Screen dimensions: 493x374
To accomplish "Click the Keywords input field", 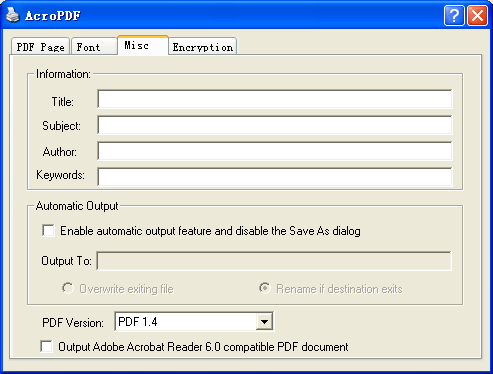I will (x=275, y=177).
